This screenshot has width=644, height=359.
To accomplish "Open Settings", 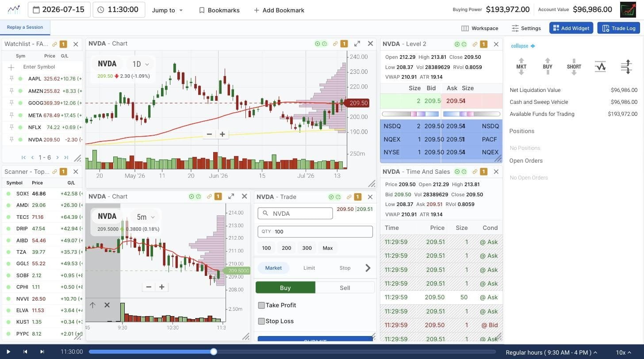I will point(526,28).
